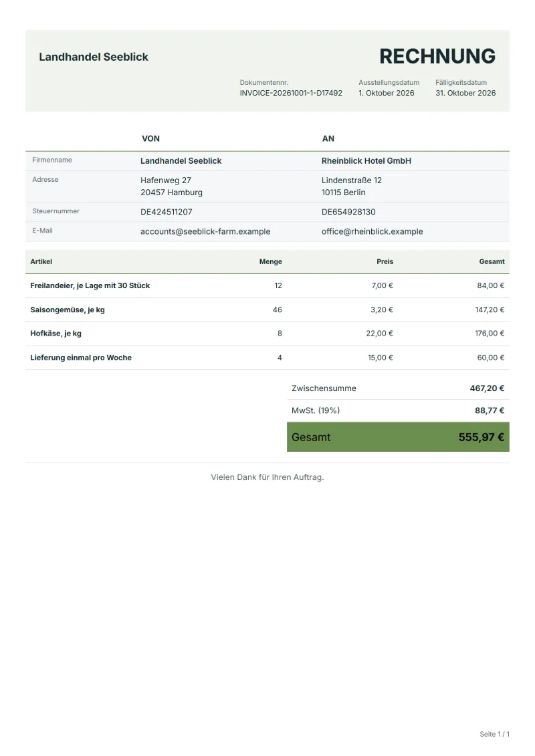The width and height of the screenshot is (535, 756).
Task: Select document number INVOICE-20261001-1-D17492
Action: 291,93
